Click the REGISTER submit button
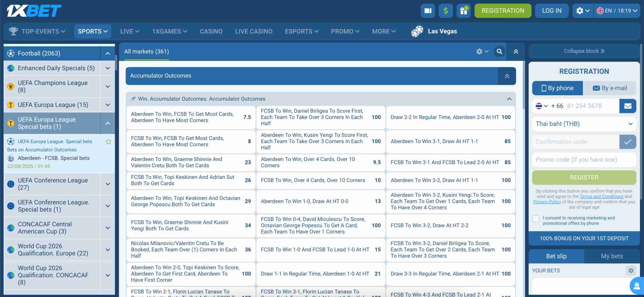 [x=584, y=177]
